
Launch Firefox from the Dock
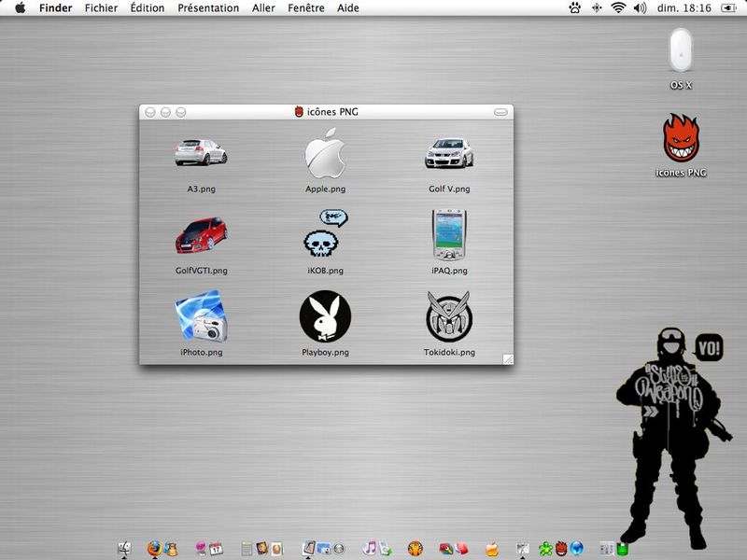pyautogui.click(x=154, y=549)
